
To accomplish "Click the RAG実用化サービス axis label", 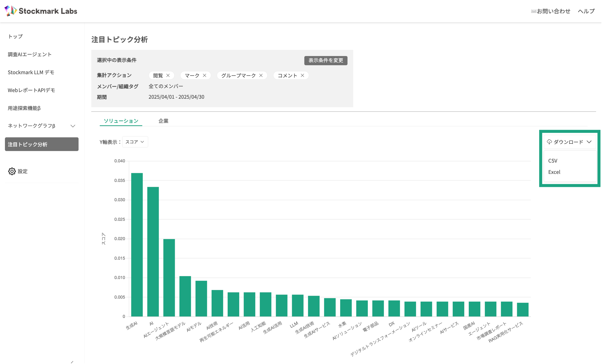I will click(x=506, y=332).
